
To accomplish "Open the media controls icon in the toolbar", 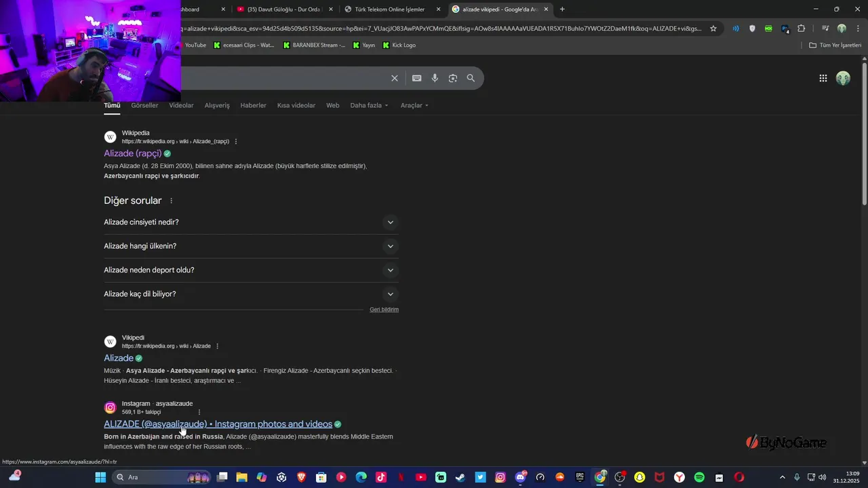I will tap(825, 28).
